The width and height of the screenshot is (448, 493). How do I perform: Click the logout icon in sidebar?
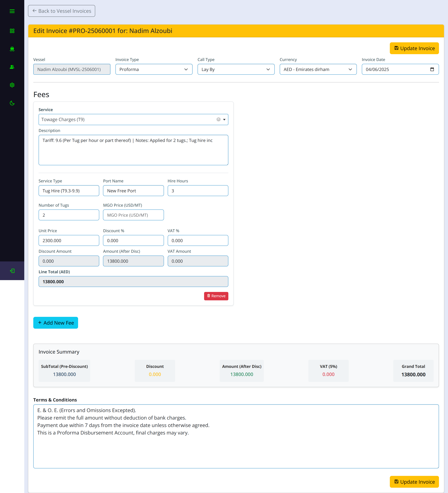tap(12, 271)
